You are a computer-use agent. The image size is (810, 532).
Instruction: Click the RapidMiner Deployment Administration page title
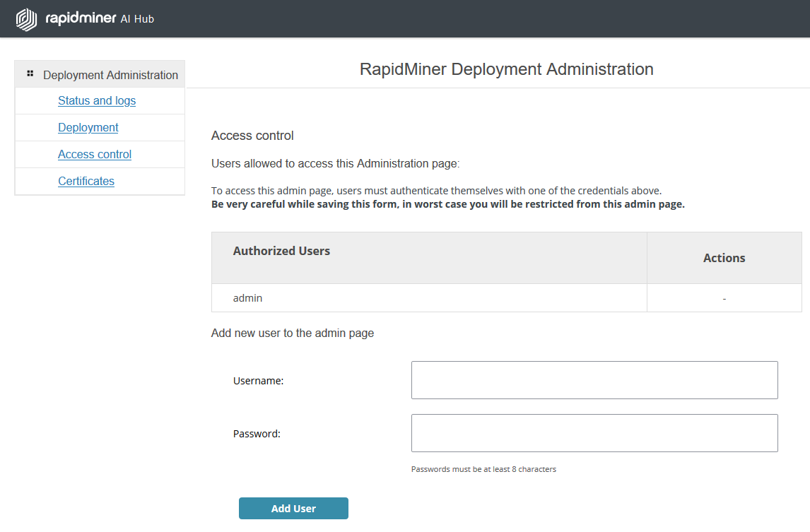(x=506, y=69)
